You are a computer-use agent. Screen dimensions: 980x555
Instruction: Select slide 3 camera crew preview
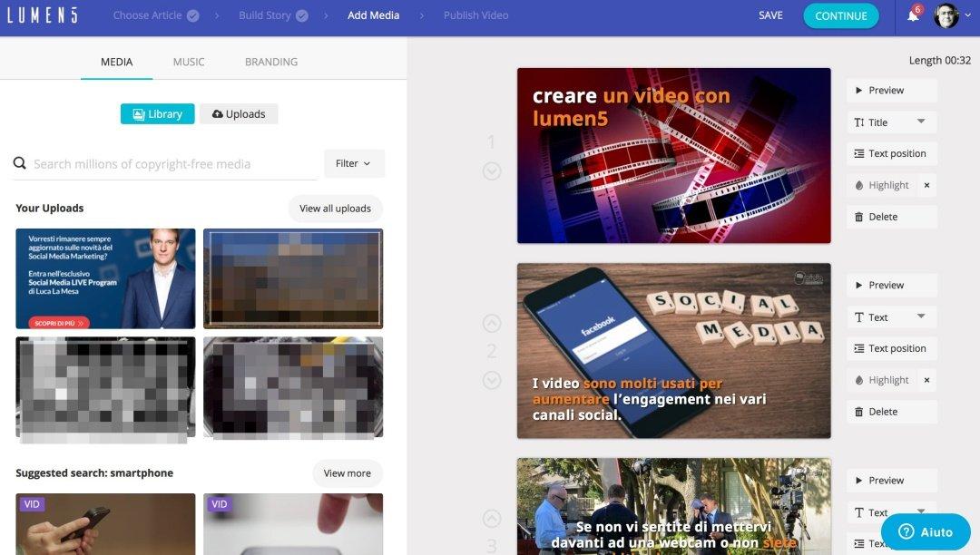click(x=673, y=506)
